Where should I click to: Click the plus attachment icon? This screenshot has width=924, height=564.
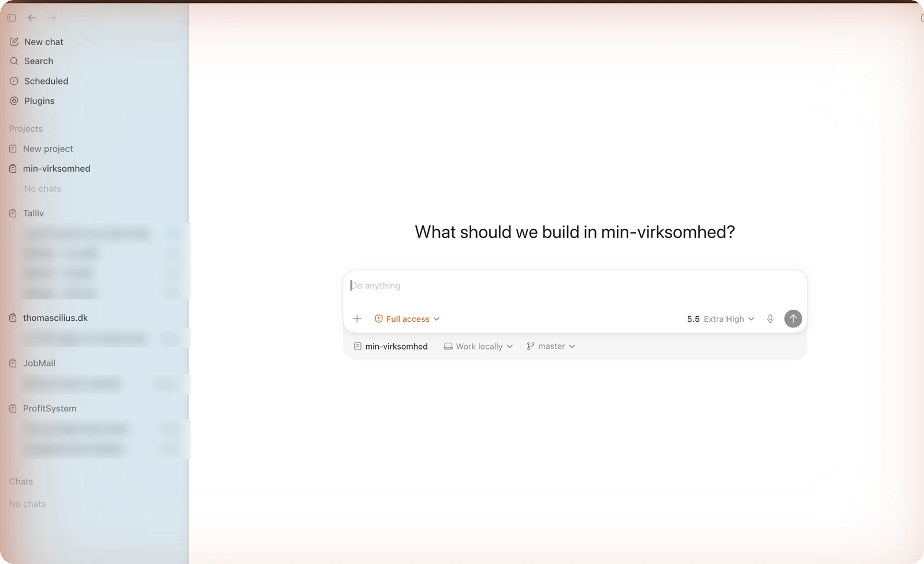[x=357, y=319]
